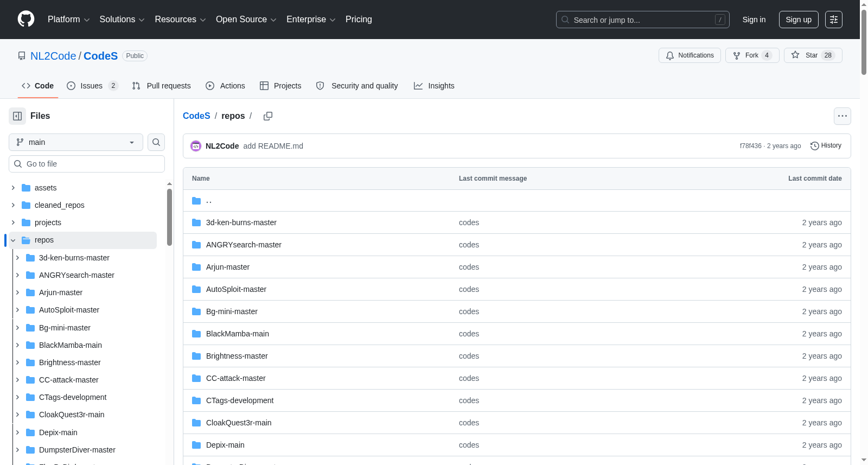Open the CodeS breadcrumb link
Image resolution: width=868 pixels, height=465 pixels.
tap(196, 116)
